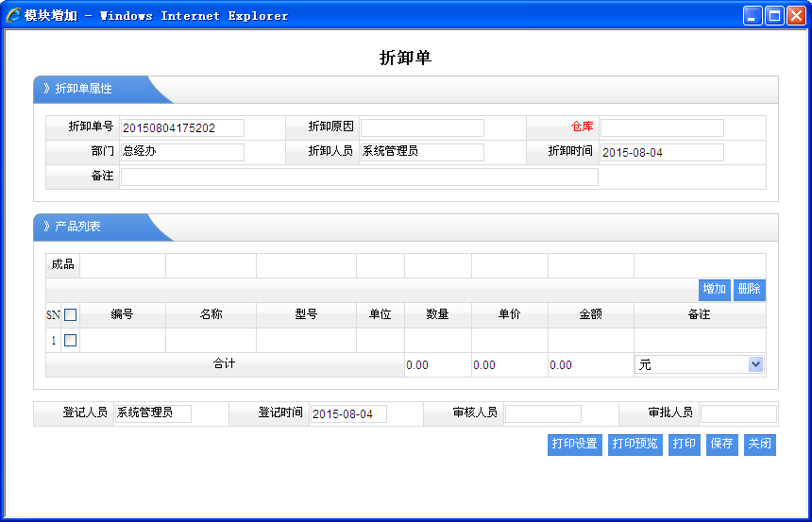Open 打印设置 print settings
Viewport: 812px width, 522px height.
(x=574, y=444)
